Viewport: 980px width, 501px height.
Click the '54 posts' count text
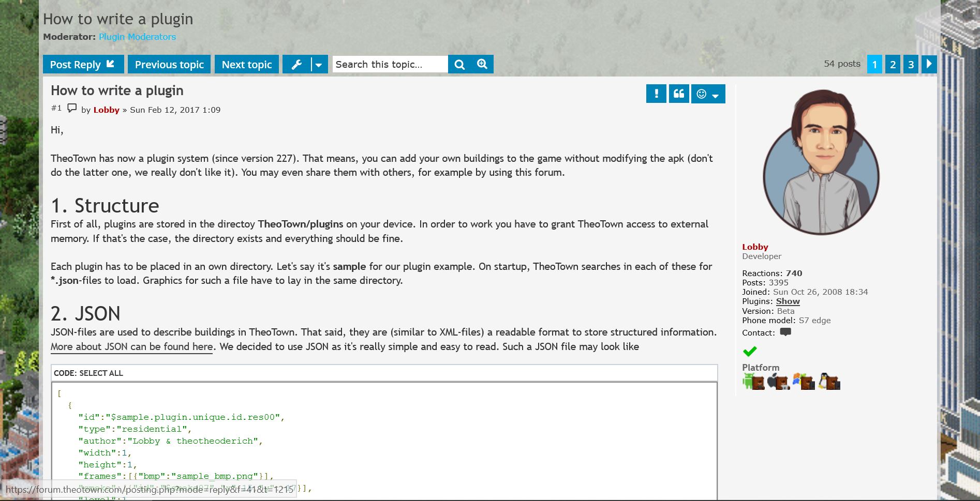(842, 64)
